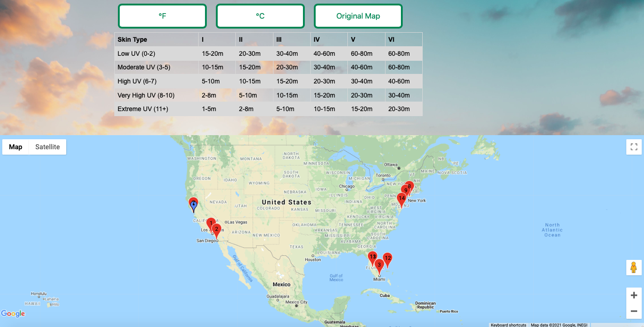Image resolution: width=644 pixels, height=327 pixels.
Task: Switch to Map view type
Action: click(16, 147)
